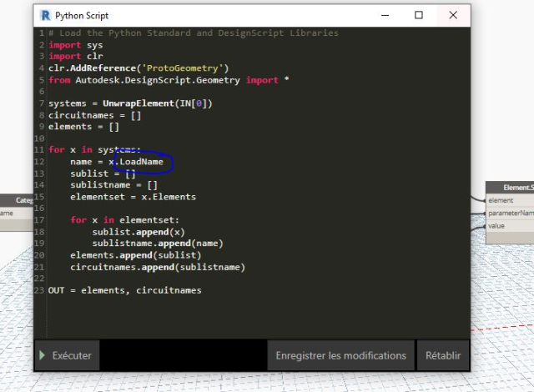Maximize the Python Script window

[x=419, y=15]
